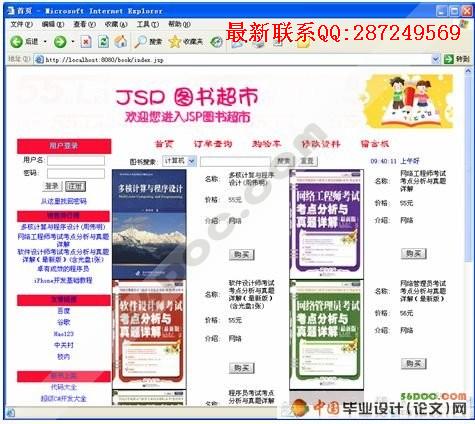The height and width of the screenshot is (424, 475).
Task: Click the 搜索 button beside search field
Action: coord(284,161)
